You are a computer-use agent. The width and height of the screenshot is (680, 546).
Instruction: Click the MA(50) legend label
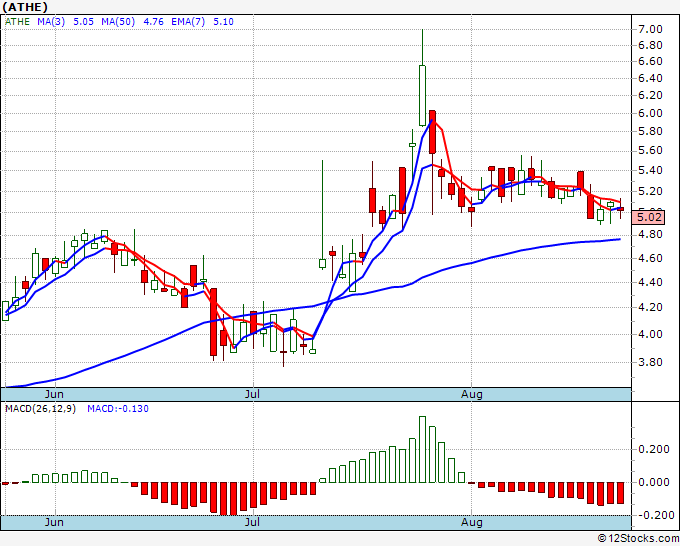118,22
